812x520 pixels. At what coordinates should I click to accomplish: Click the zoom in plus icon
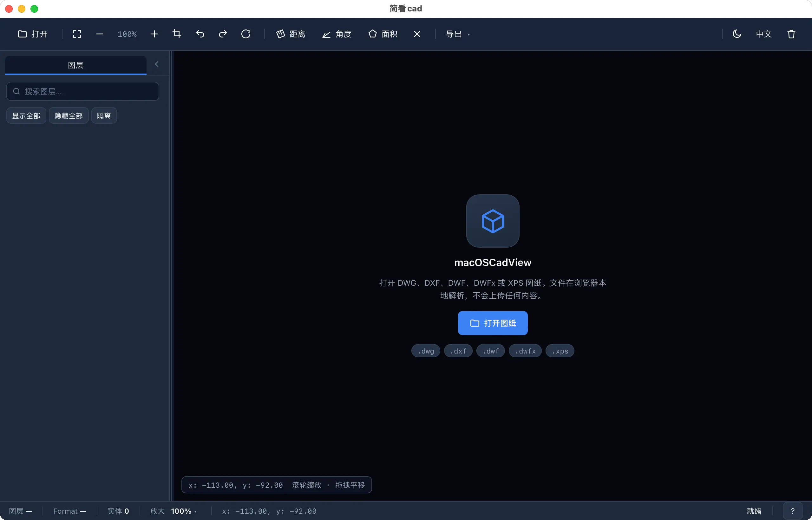[154, 34]
